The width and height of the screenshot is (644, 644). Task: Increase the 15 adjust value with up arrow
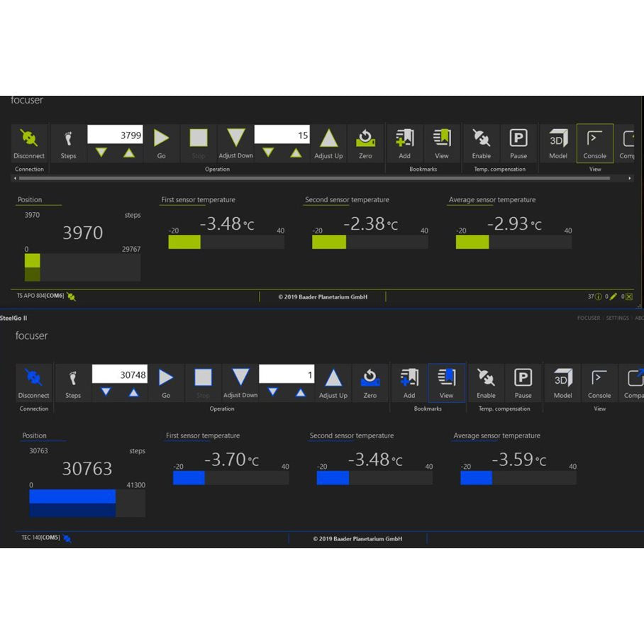[296, 152]
